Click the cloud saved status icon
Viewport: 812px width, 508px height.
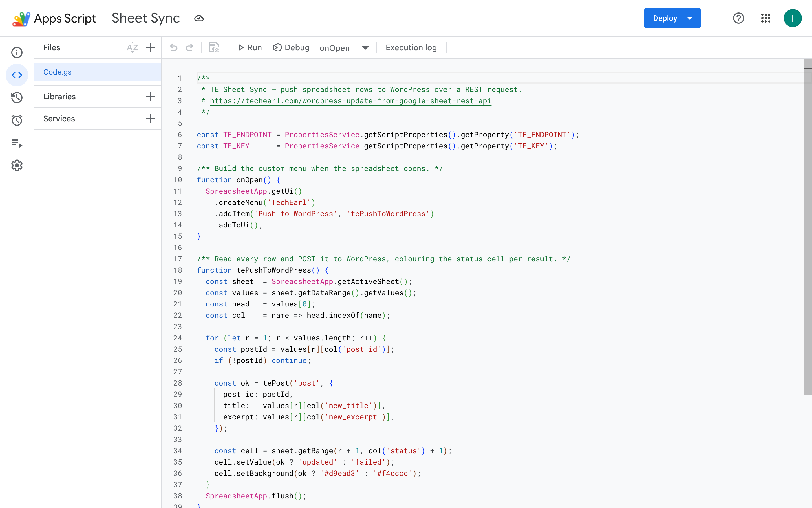click(x=199, y=18)
